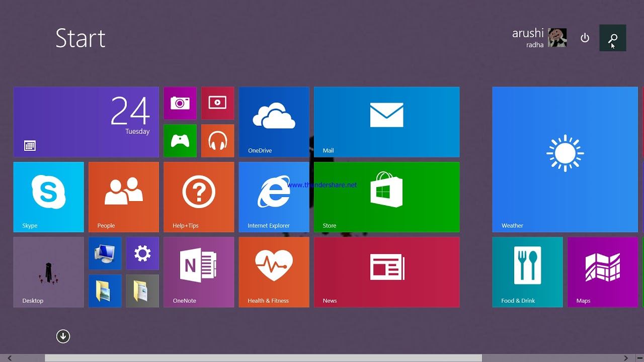Viewport: 644px width, 362px height.
Task: Click the Search magnifier button
Action: (x=613, y=38)
